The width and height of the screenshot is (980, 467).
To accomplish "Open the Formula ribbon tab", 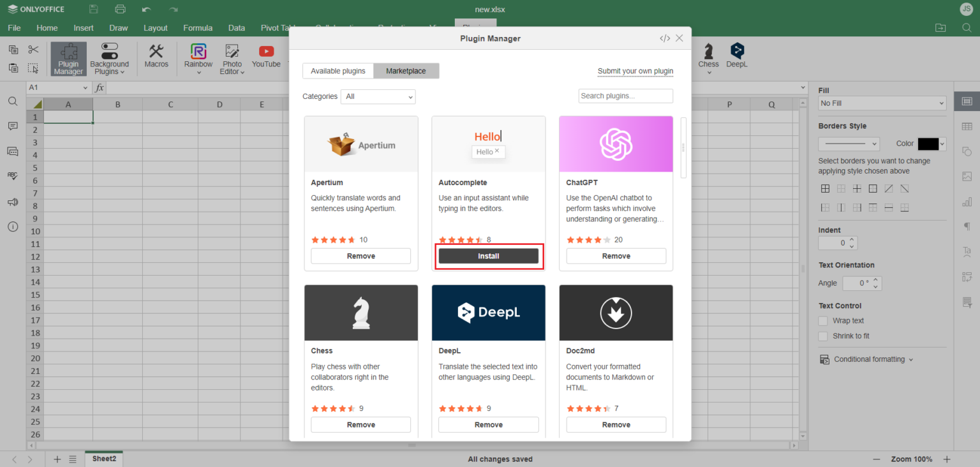I will coord(198,28).
